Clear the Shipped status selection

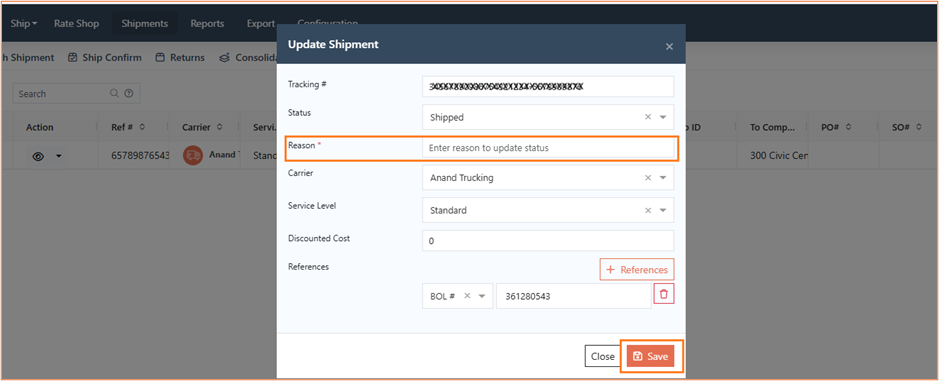click(x=648, y=117)
